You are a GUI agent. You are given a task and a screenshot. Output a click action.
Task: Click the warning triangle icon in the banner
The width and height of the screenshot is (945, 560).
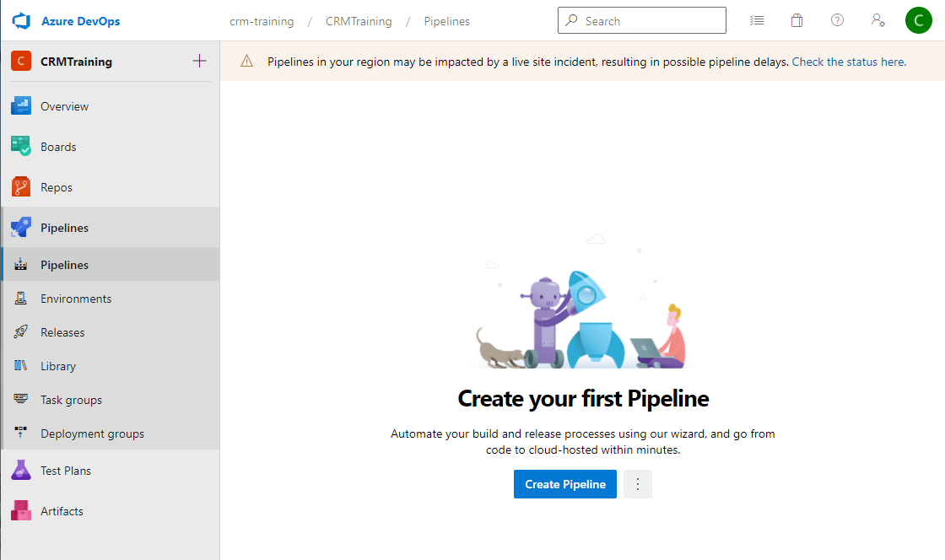pyautogui.click(x=246, y=61)
